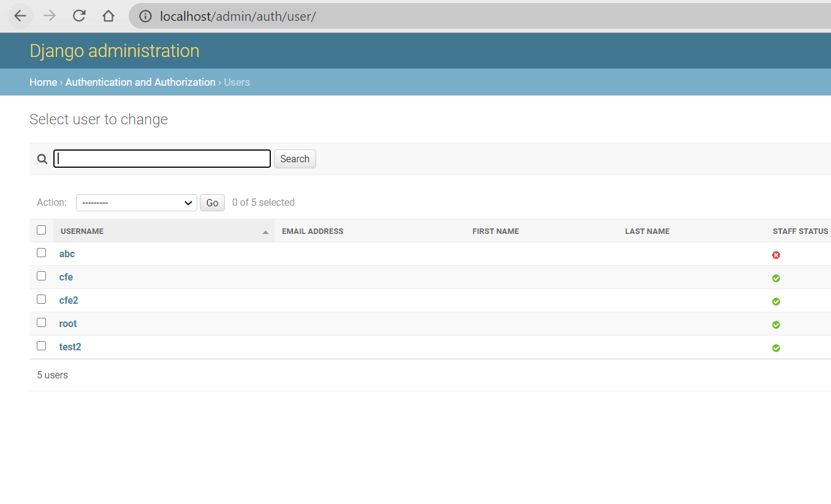Select the abc user checkbox
The image size is (831, 504).
[x=42, y=252]
